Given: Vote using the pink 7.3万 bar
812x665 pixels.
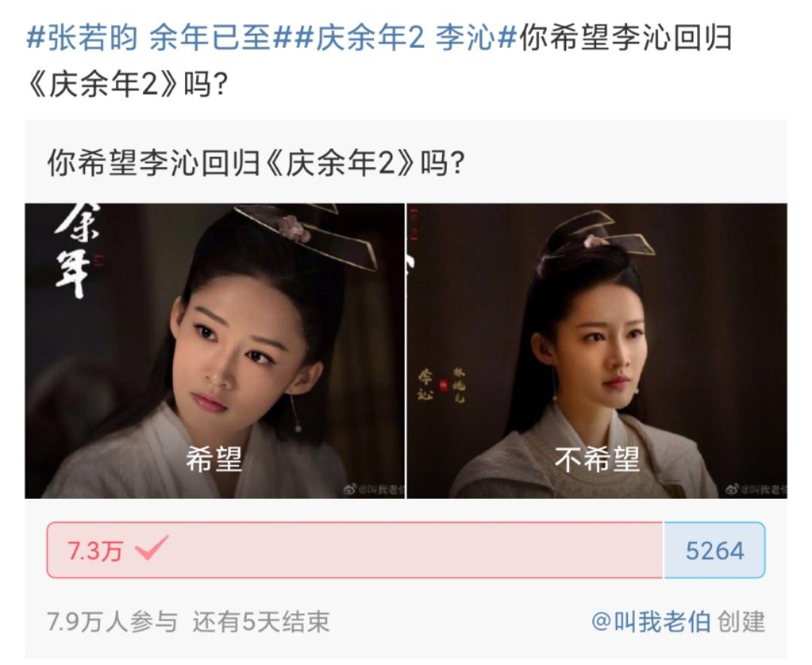Looking at the screenshot, I should click(x=355, y=550).
